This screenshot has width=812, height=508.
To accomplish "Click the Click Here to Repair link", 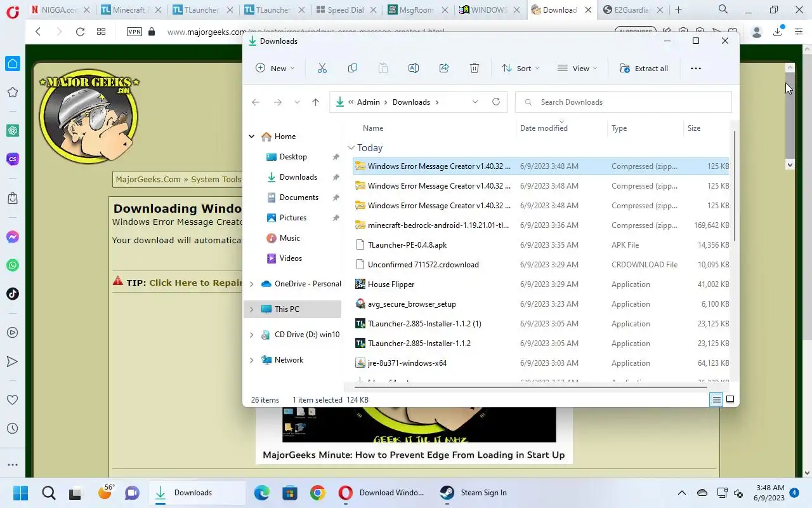I will pyautogui.click(x=196, y=283).
